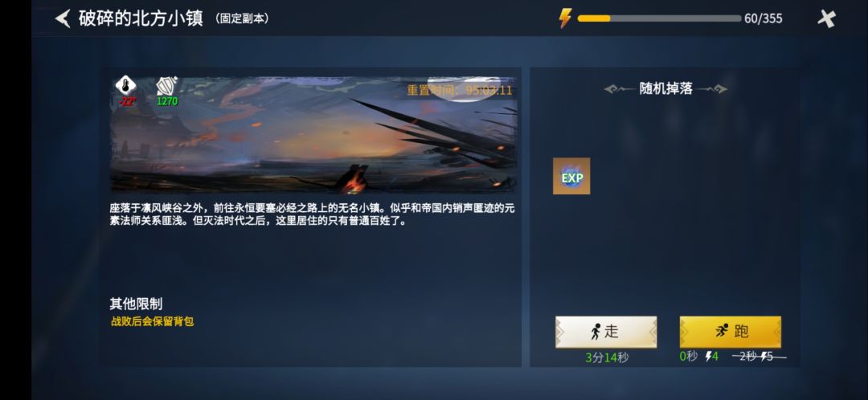Tap the 固定副本 label
Image resolution: width=868 pixels, height=400 pixels.
(x=242, y=18)
